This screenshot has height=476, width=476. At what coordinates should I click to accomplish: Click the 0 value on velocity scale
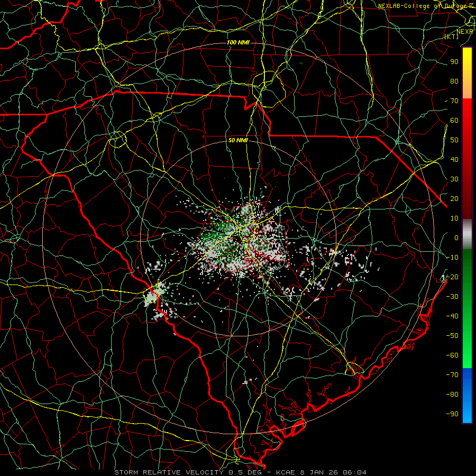(x=456, y=238)
